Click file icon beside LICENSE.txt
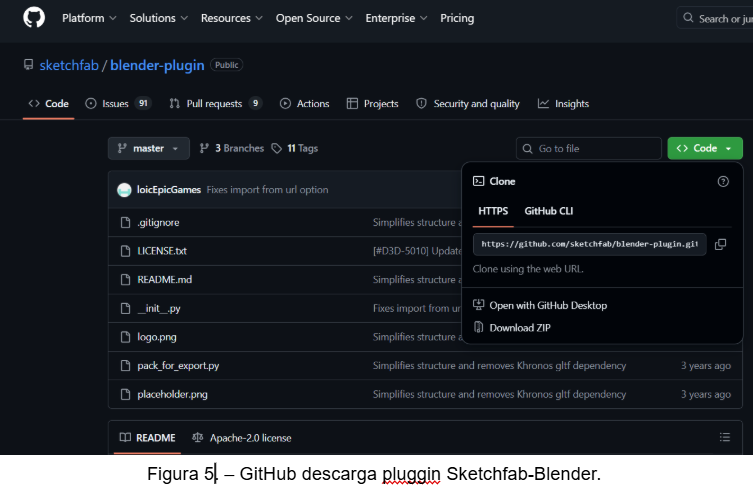 [x=125, y=251]
